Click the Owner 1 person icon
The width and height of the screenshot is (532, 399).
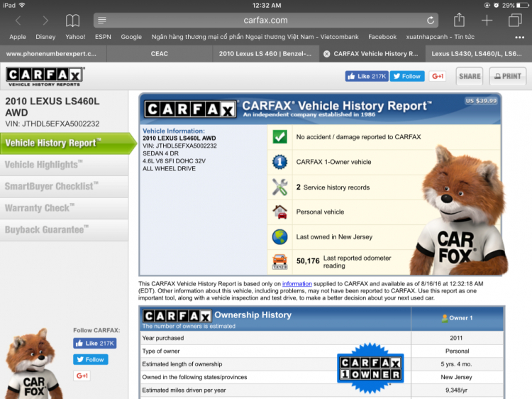[445, 318]
